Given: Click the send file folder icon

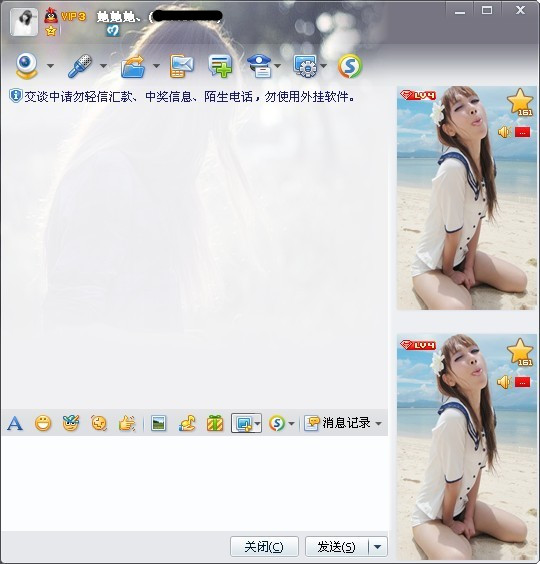Looking at the screenshot, I should [x=133, y=66].
